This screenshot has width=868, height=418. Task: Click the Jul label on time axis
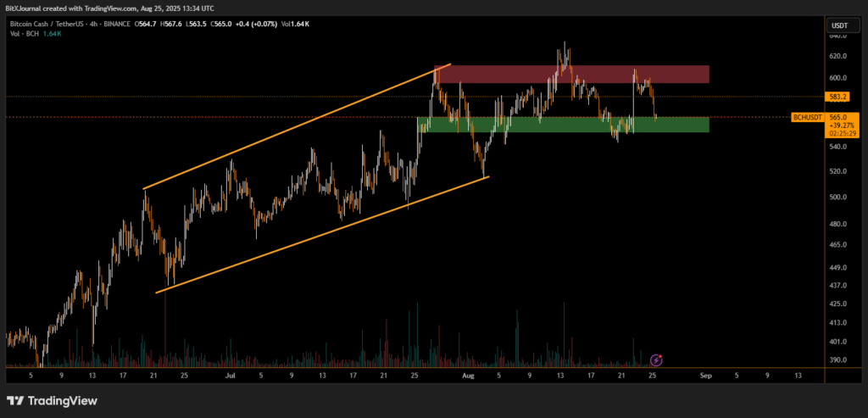click(x=231, y=373)
